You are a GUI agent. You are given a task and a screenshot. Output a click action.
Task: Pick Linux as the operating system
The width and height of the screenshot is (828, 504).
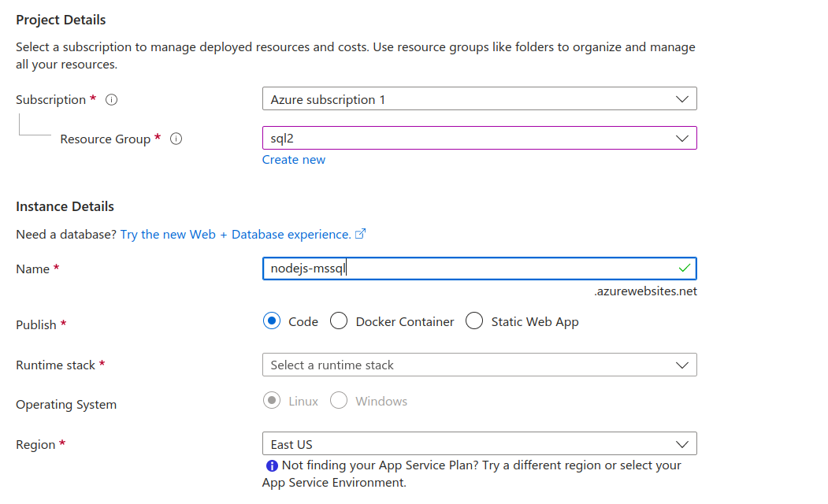click(272, 401)
